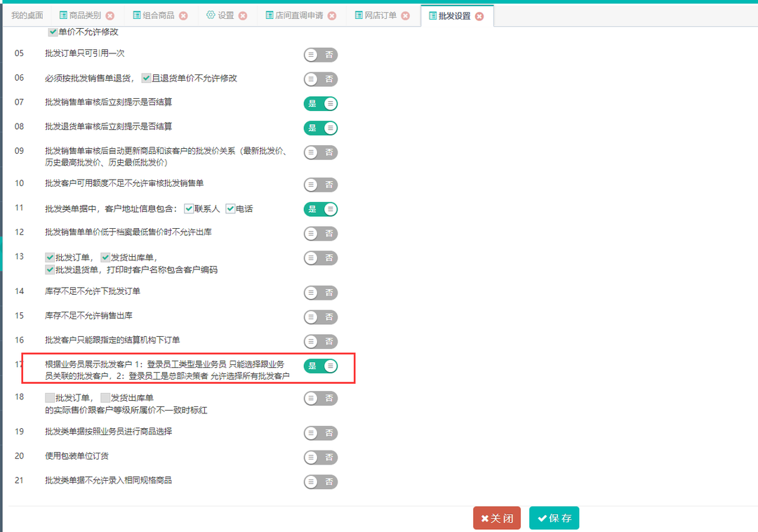Check the 批发订单 checkbox in option 18
The width and height of the screenshot is (758, 532).
50,398
